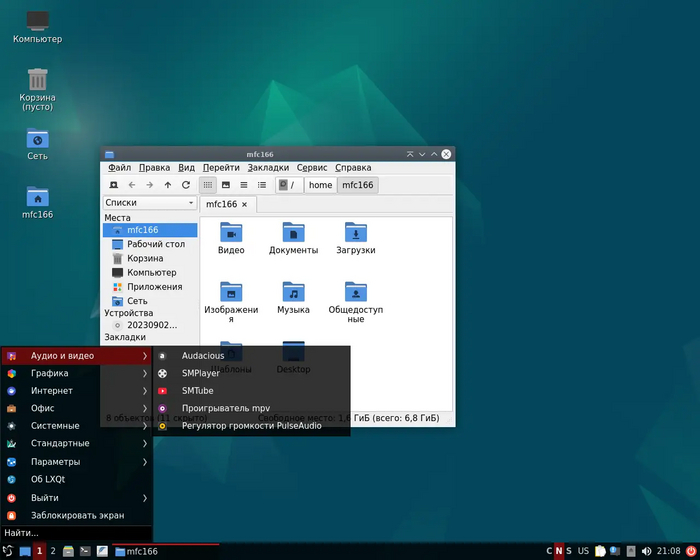This screenshot has width=700, height=560.
Task: Select the Видео folder icon
Action: 231,233
